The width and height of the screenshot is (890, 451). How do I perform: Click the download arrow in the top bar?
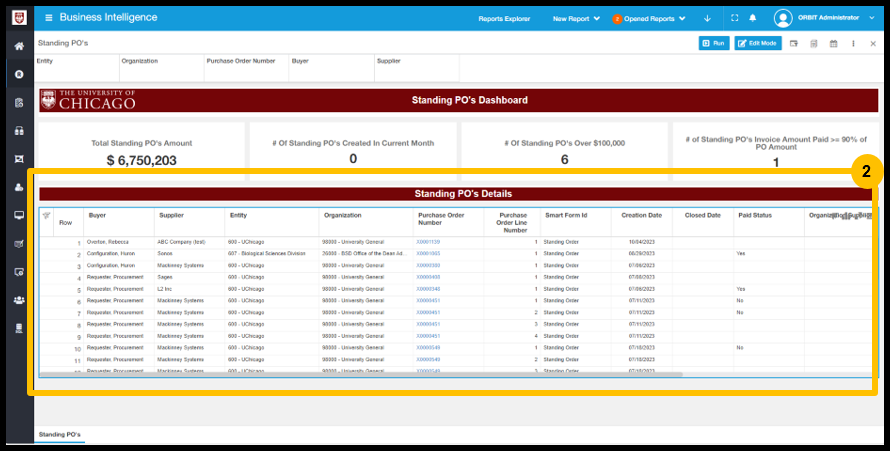coord(707,19)
